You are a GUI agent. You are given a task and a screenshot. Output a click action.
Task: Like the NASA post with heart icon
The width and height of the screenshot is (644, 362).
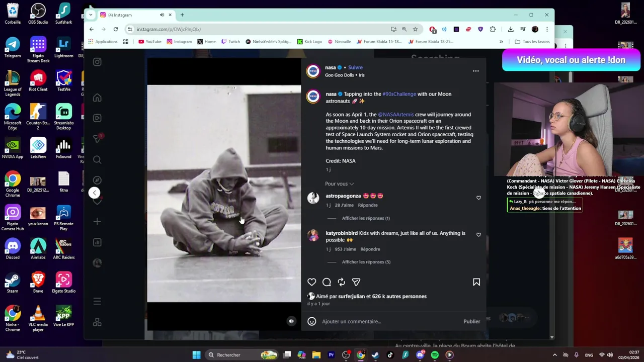point(312,282)
